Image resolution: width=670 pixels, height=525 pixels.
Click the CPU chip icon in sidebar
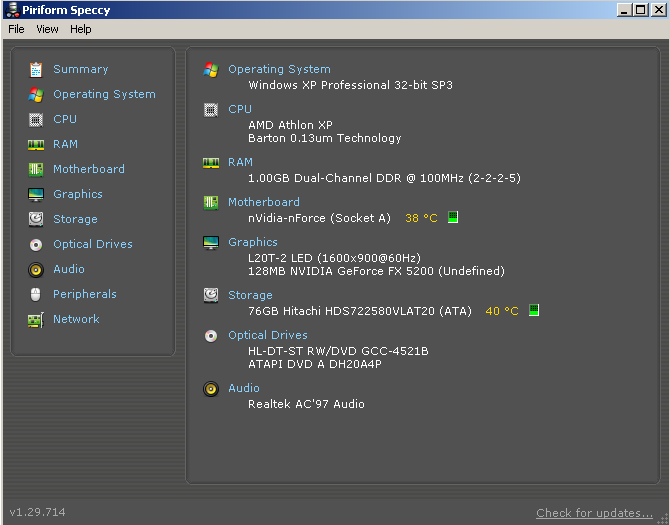coord(36,120)
